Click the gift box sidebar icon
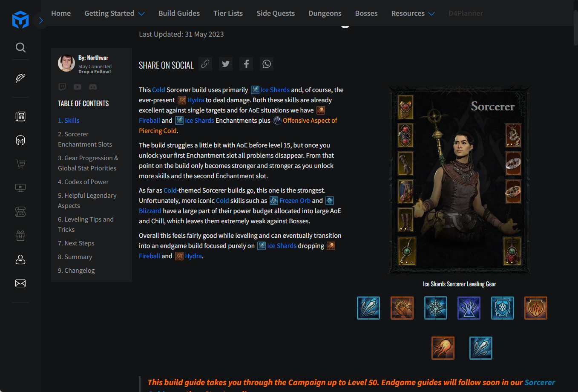This screenshot has height=392, width=578. pyautogui.click(x=20, y=236)
